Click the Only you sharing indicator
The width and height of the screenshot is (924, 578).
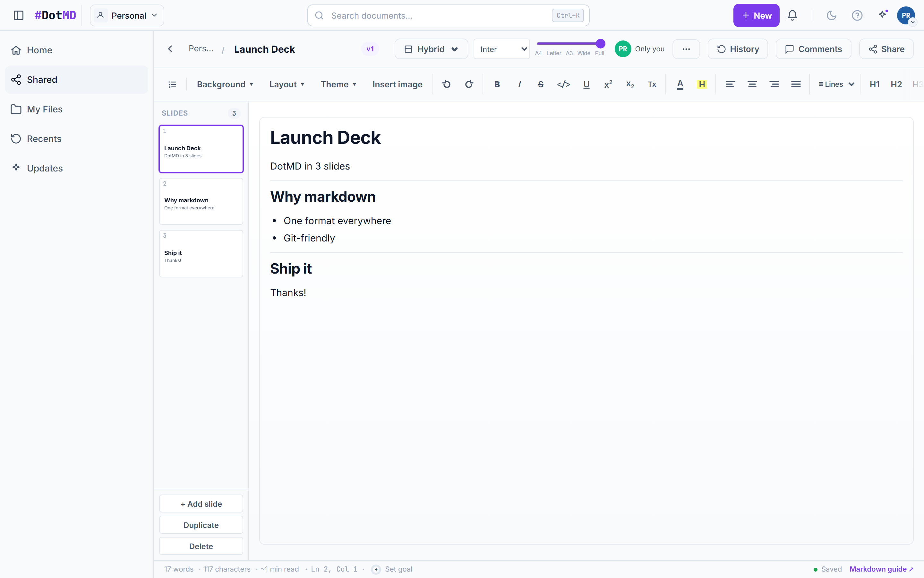click(x=640, y=49)
